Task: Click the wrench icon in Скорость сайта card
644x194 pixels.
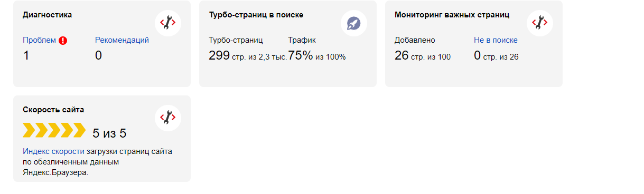Action: [x=168, y=118]
